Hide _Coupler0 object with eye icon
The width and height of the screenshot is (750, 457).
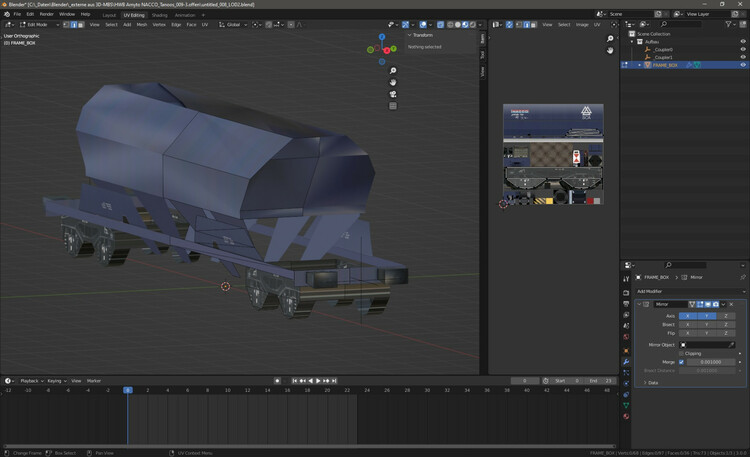743,49
